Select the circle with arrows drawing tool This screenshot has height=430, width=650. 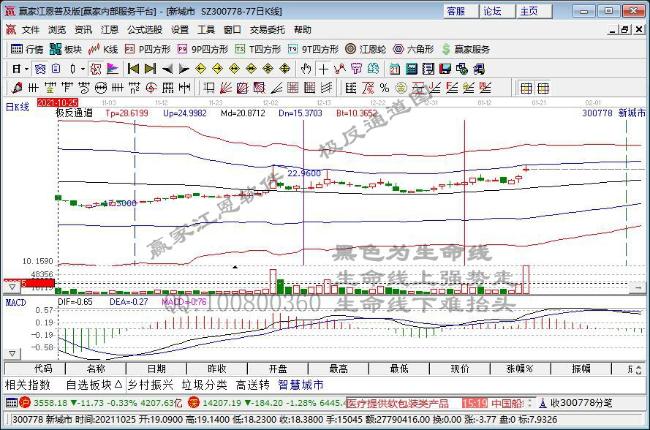pyautogui.click(x=101, y=87)
